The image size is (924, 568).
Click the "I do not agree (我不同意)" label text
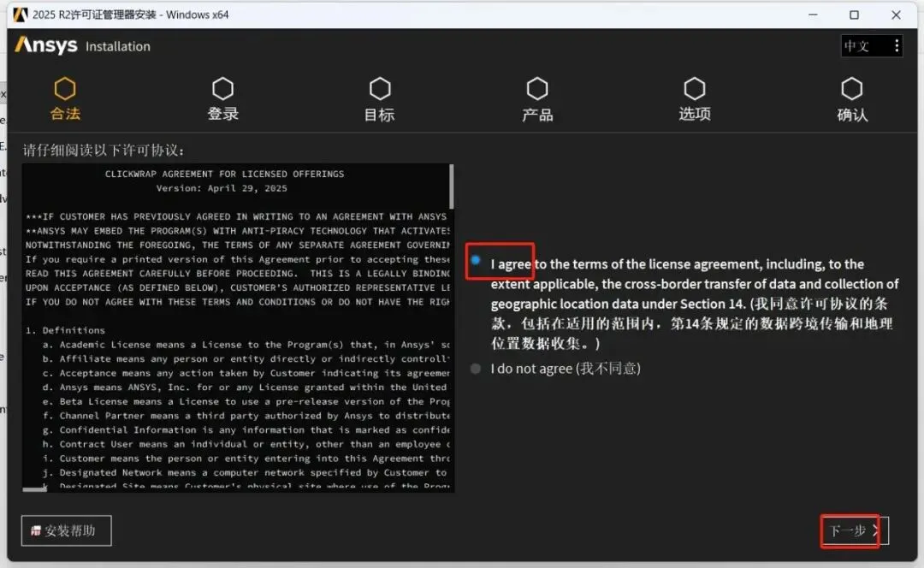coord(566,369)
